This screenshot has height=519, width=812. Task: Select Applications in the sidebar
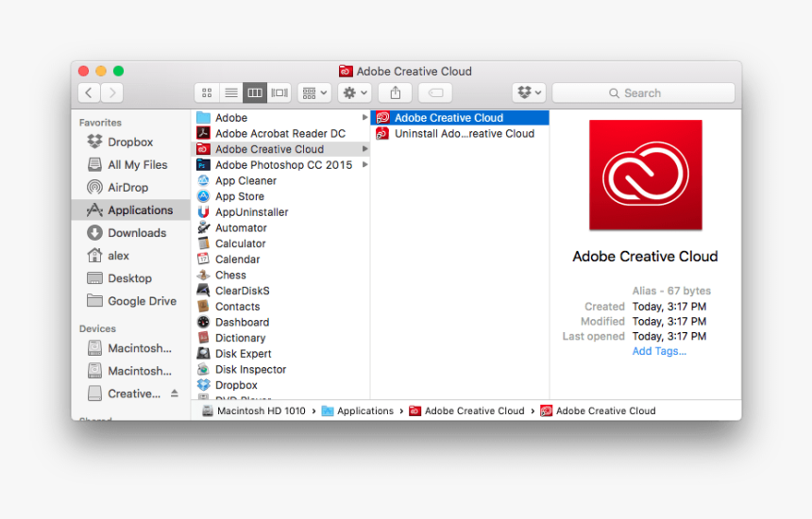pyautogui.click(x=130, y=210)
